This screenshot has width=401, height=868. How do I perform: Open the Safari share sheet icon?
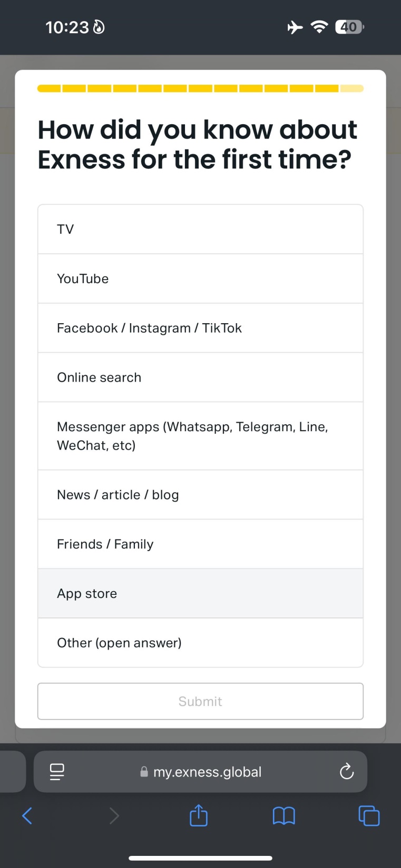(x=199, y=815)
